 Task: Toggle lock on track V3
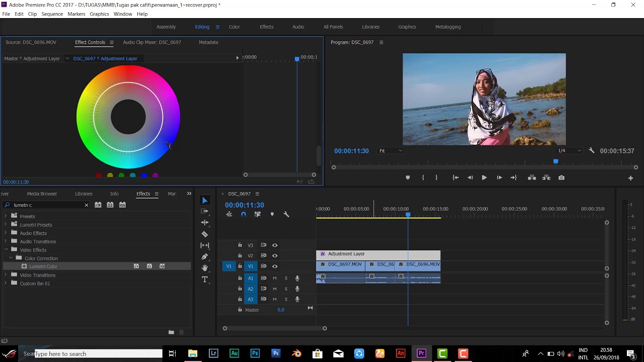point(240,245)
